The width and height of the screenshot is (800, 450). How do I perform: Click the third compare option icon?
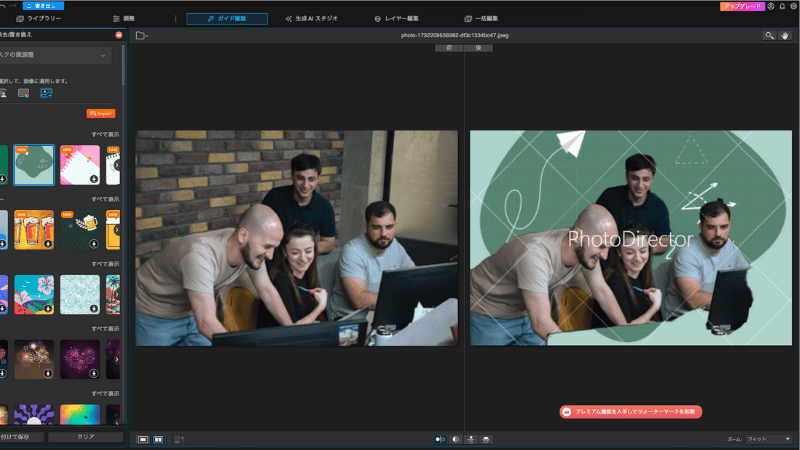pyautogui.click(x=471, y=439)
